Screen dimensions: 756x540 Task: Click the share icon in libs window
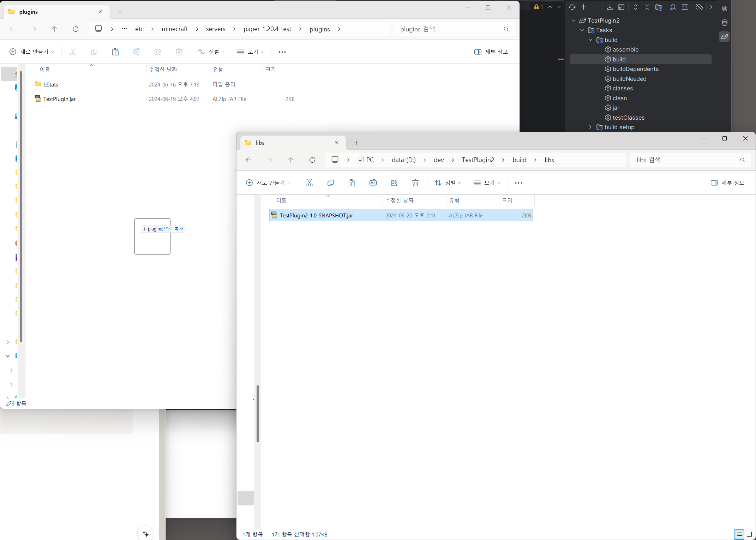pos(394,183)
